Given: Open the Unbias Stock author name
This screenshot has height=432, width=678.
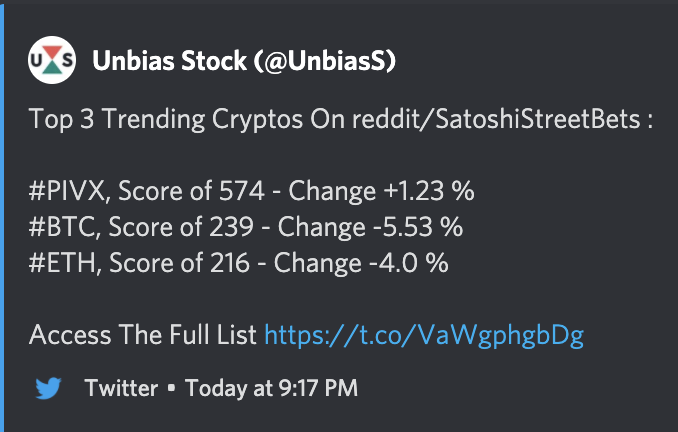Looking at the screenshot, I should [169, 61].
